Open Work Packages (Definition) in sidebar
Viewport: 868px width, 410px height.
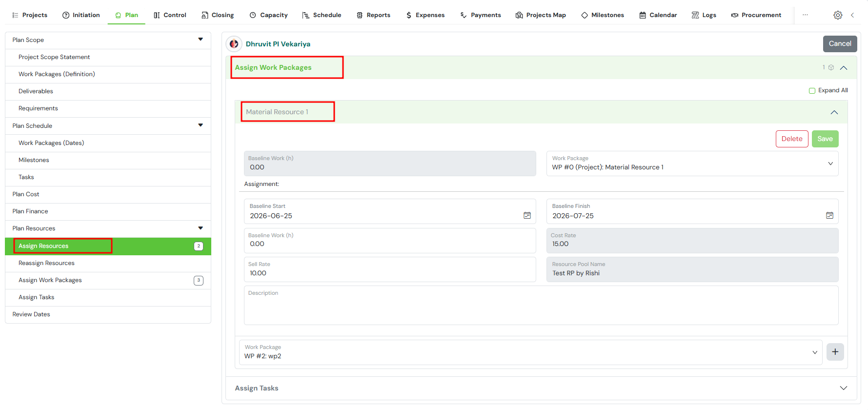108,74
